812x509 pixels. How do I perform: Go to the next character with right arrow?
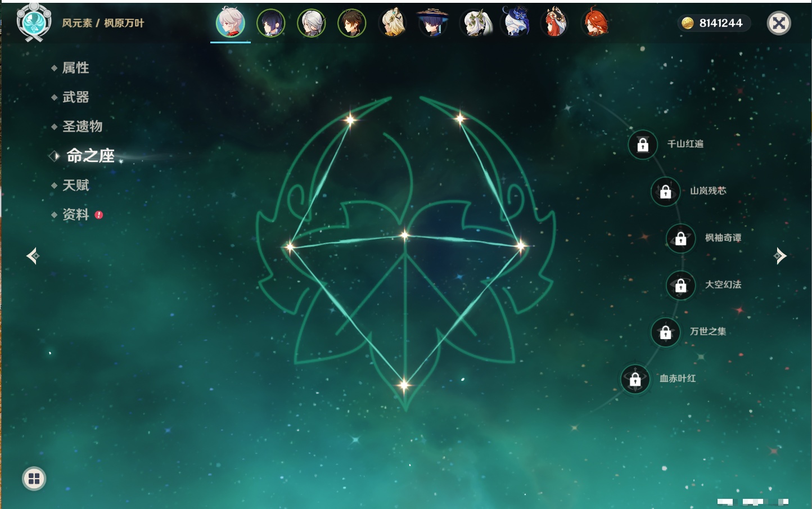pyautogui.click(x=780, y=256)
